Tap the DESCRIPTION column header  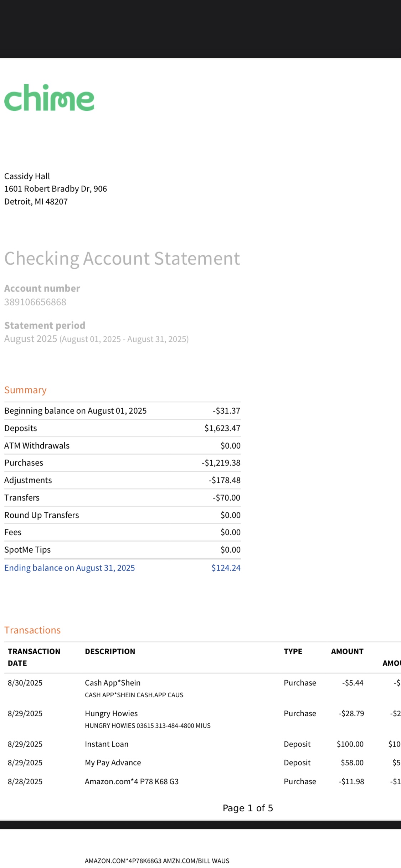tap(110, 652)
